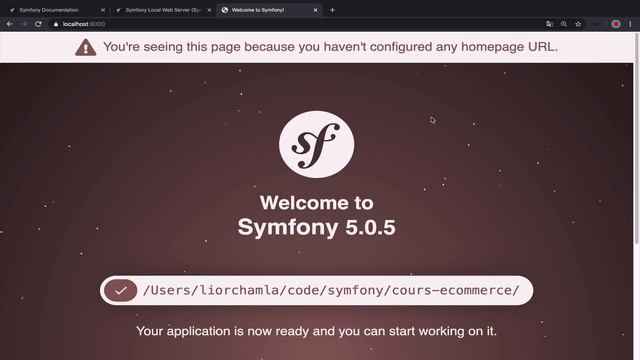Click the 'Welcome to Symfony 5.0.5' heading
640x360 pixels.
pyautogui.click(x=317, y=215)
